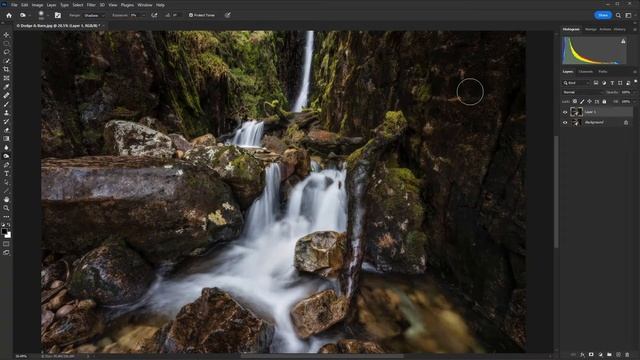Screen dimensions: 640x360
Task: Select the Clone Stamp tool
Action: click(6, 113)
